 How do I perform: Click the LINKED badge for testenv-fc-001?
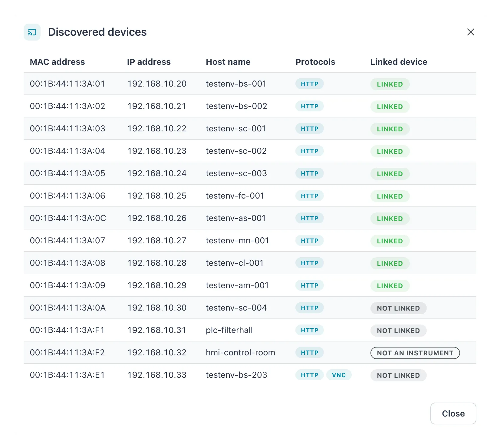click(x=390, y=196)
